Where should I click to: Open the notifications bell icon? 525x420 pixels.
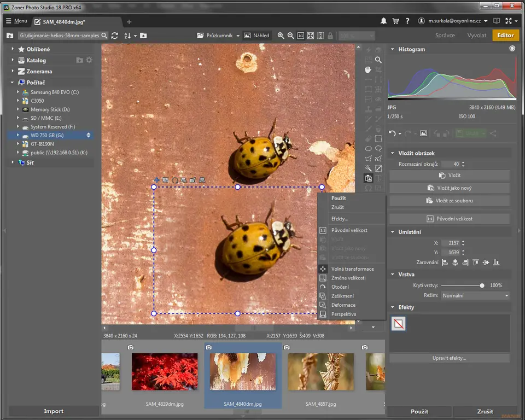pyautogui.click(x=384, y=21)
